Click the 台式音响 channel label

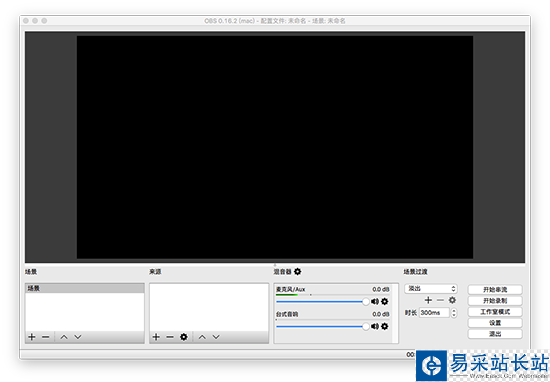[x=287, y=314]
